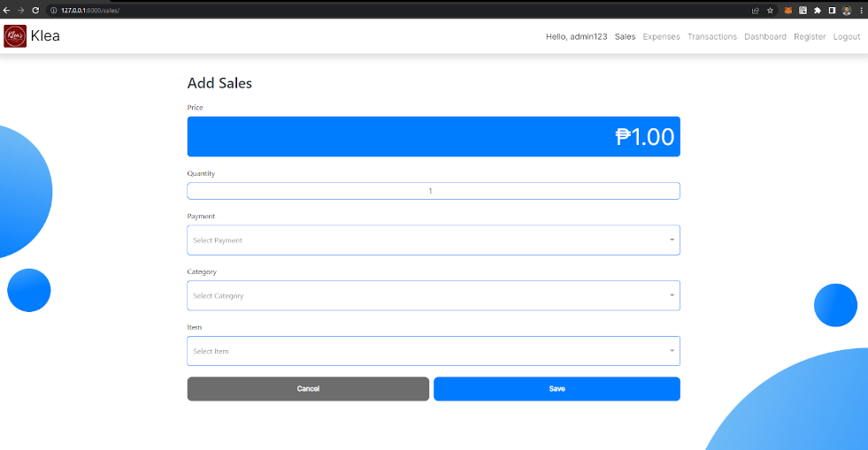Open the Extensions puzzle-piece menu
868x450 pixels.
point(817,11)
